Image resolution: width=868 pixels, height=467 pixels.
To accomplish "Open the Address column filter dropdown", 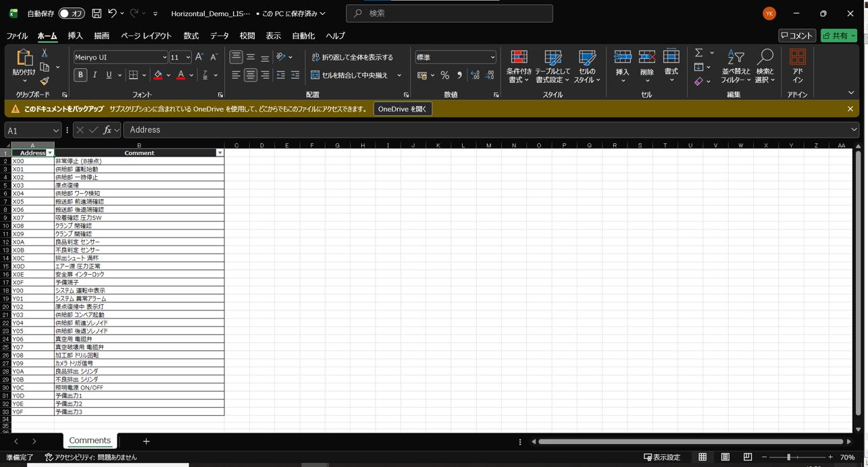I will pyautogui.click(x=50, y=153).
